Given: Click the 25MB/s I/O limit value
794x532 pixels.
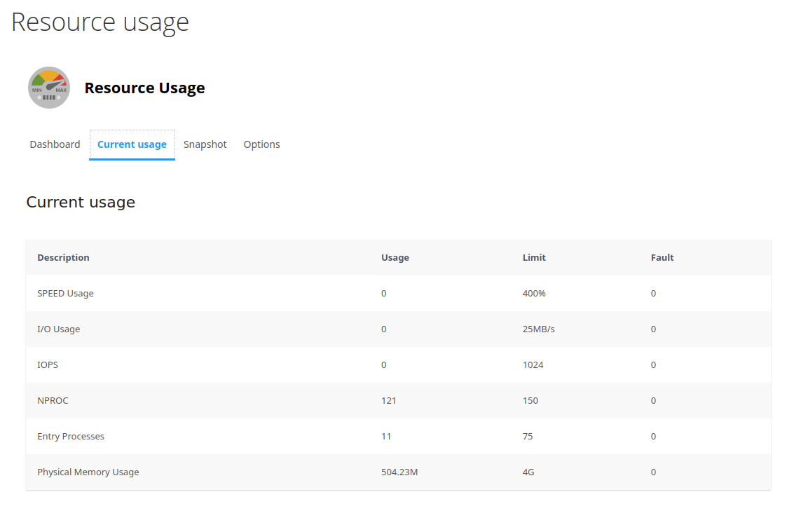Looking at the screenshot, I should pyautogui.click(x=538, y=329).
